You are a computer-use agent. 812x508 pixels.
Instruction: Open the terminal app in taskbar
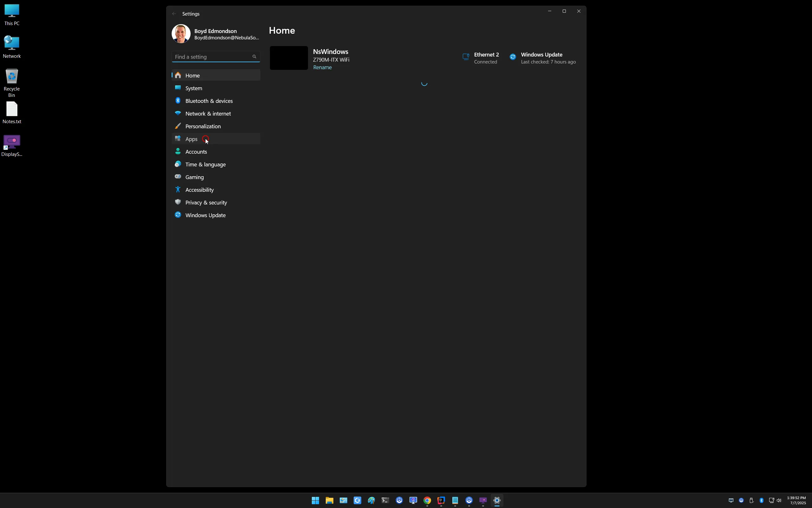click(385, 500)
